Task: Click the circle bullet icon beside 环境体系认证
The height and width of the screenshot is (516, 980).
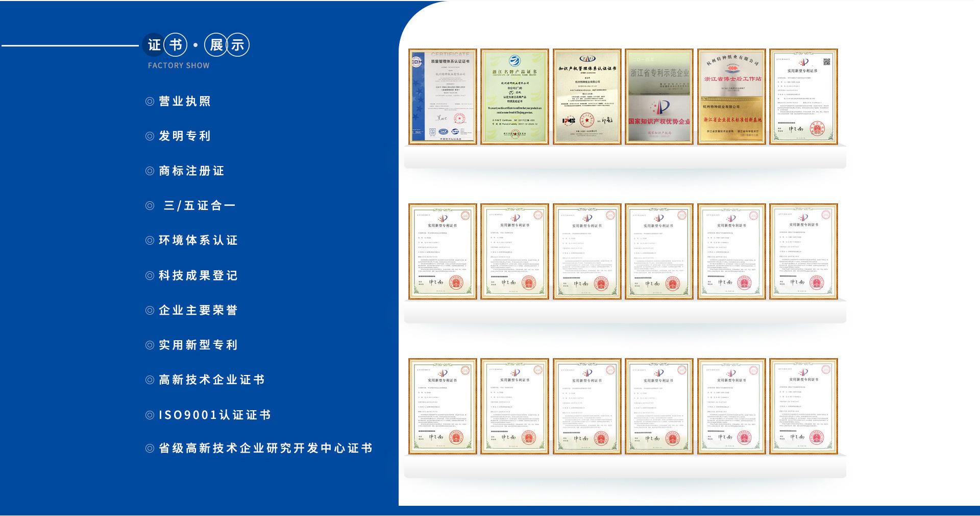Action: 150,241
